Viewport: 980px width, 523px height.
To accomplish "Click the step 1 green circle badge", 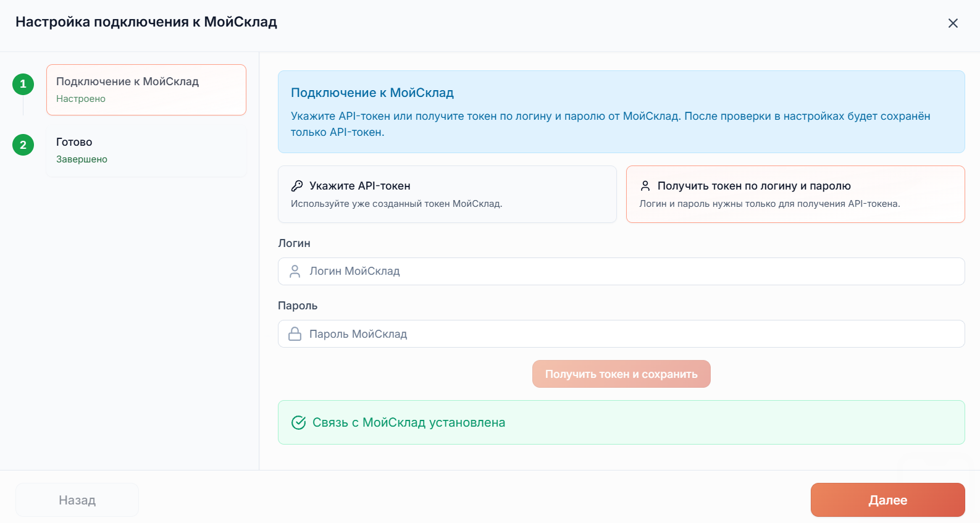I will tap(23, 84).
